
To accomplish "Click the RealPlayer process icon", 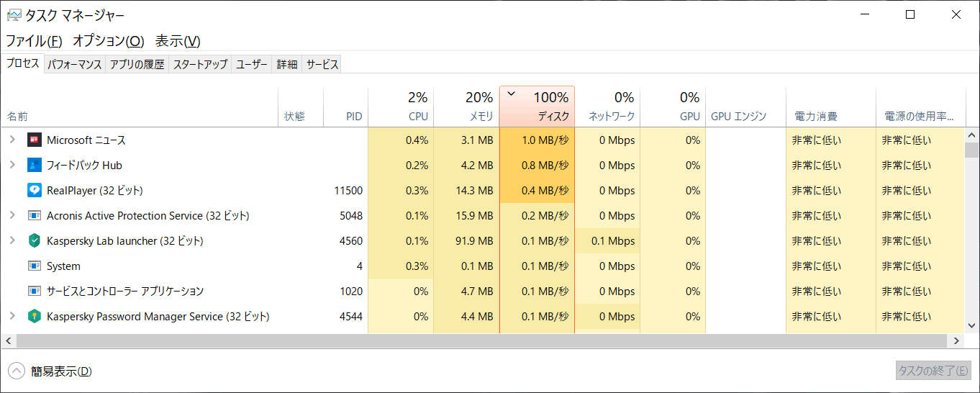I will pos(35,190).
